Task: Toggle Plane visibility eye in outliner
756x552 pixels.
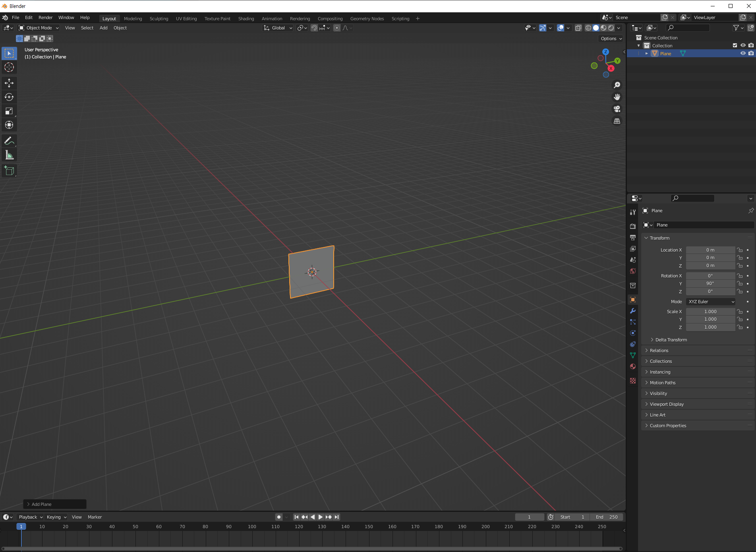Action: 743,53
